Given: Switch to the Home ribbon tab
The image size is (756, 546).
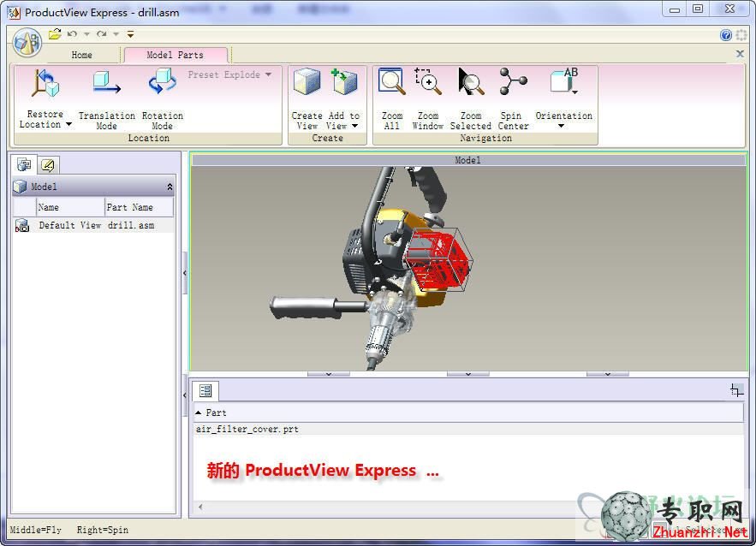Looking at the screenshot, I should point(81,55).
